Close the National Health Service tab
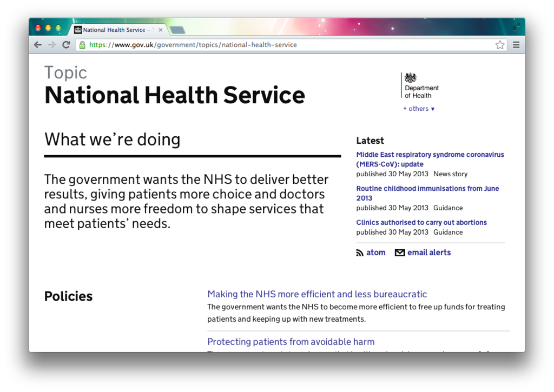Viewport: 554px width, 392px height. tap(161, 30)
